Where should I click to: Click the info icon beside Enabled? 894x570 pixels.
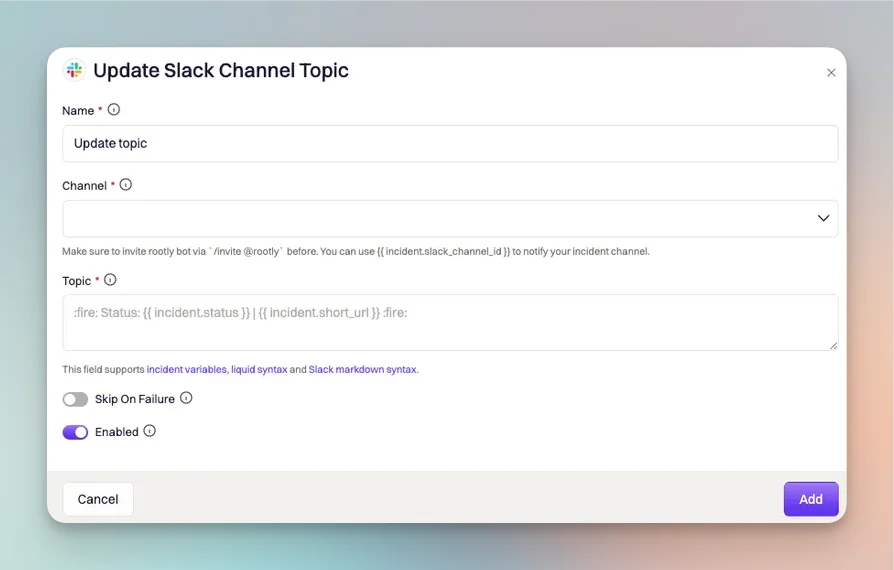click(x=149, y=431)
